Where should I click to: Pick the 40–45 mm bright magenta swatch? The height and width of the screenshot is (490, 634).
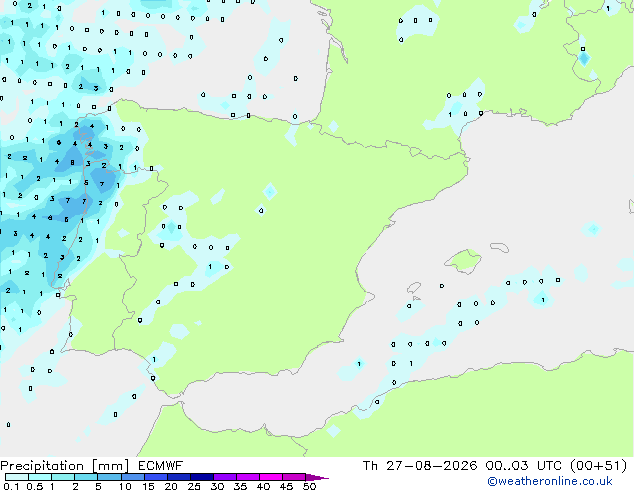coord(271,477)
